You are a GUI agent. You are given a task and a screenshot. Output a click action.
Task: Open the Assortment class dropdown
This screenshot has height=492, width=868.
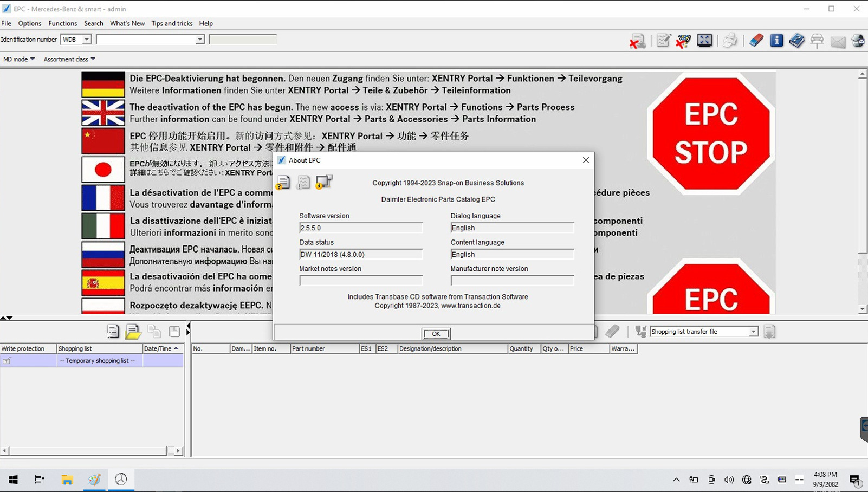(69, 59)
